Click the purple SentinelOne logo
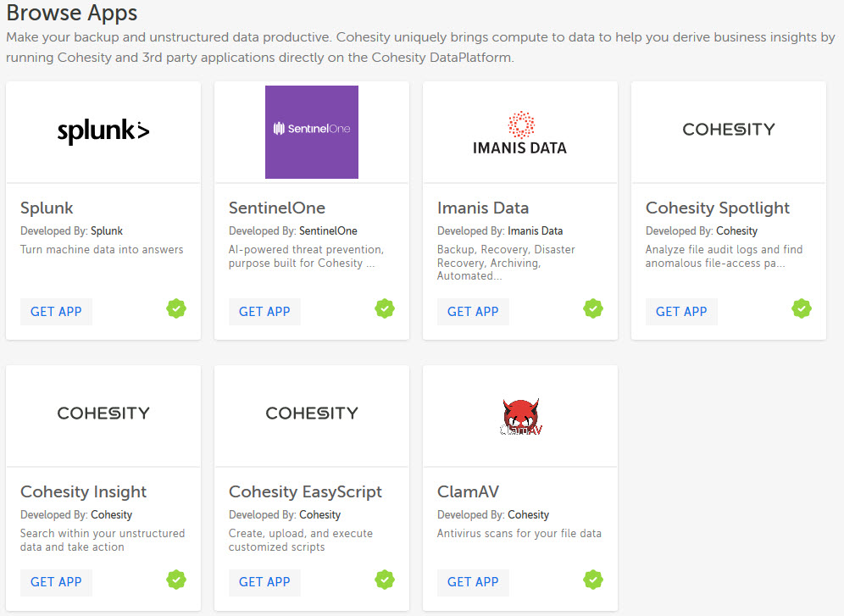The image size is (844, 616). 312,132
